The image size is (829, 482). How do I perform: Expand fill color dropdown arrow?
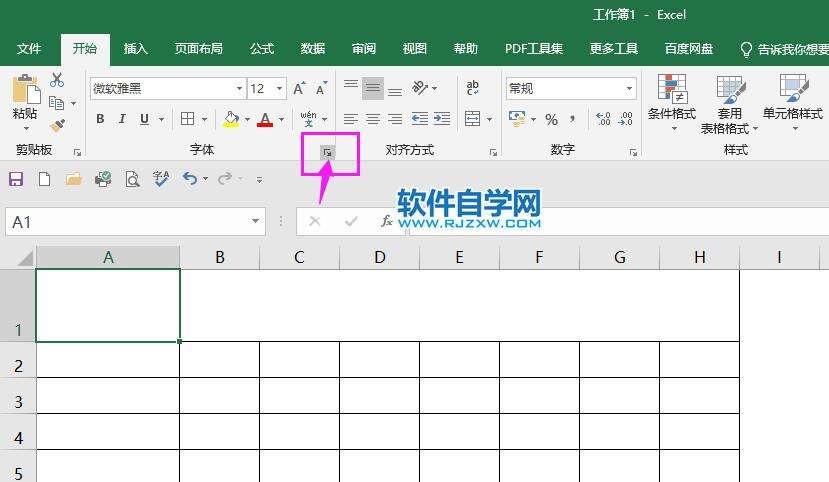click(247, 119)
